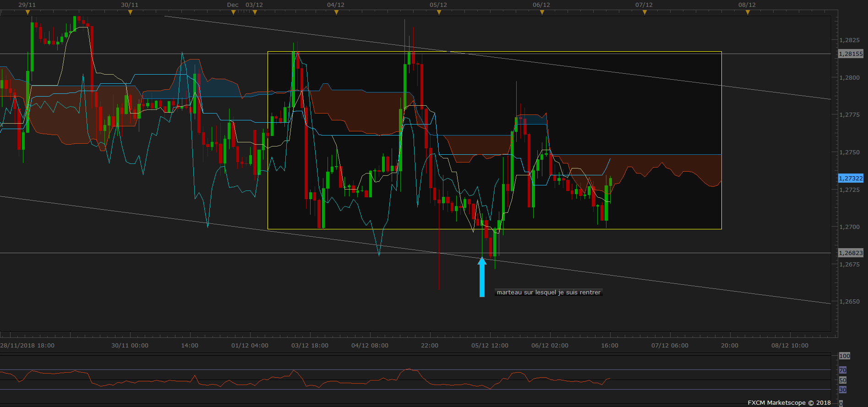
Task: Click the '05/12 12:00' time axis label
Action: pyautogui.click(x=490, y=346)
